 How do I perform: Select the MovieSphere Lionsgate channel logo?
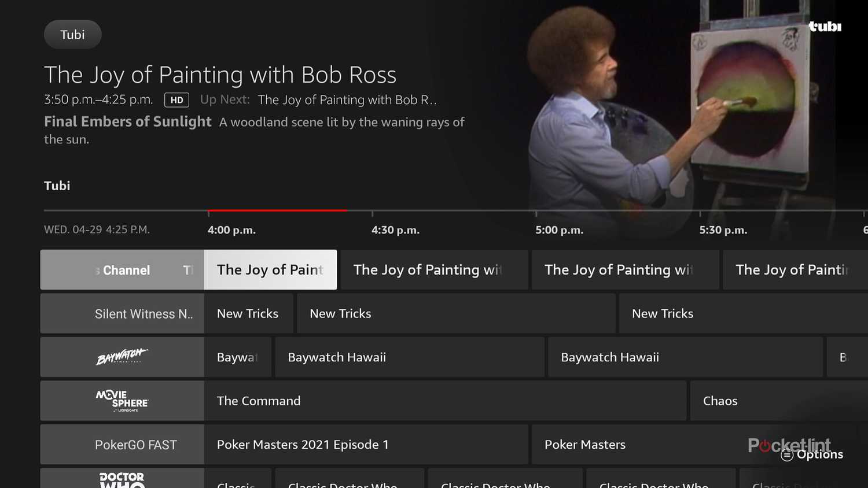point(121,400)
